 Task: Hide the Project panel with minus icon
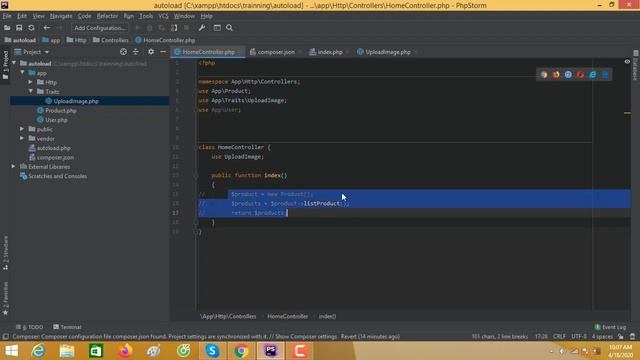pos(163,52)
